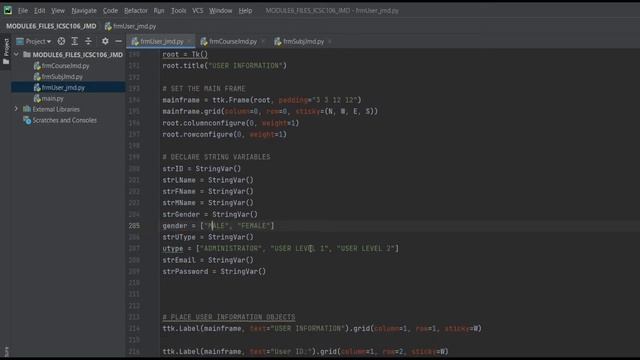Image resolution: width=640 pixels, height=360 pixels.
Task: Open the Window menu
Action: click(x=220, y=11)
